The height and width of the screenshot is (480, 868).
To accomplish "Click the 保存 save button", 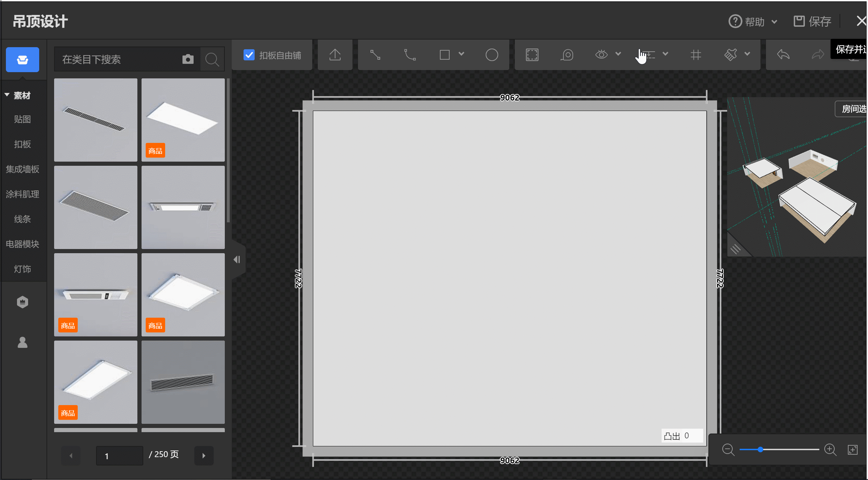I will pos(812,22).
